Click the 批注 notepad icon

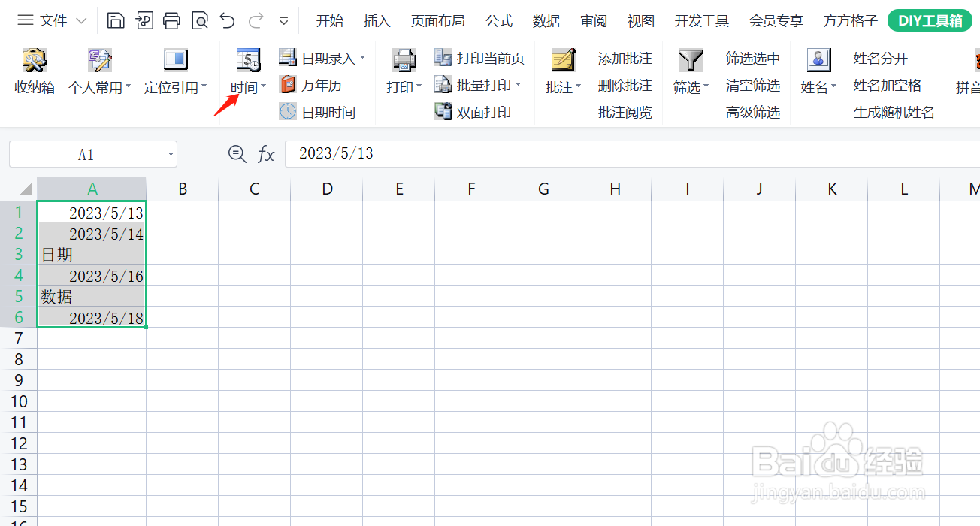(564, 59)
